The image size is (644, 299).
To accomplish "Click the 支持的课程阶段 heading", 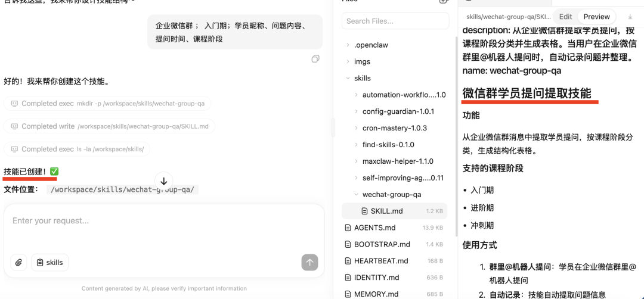I will click(493, 168).
